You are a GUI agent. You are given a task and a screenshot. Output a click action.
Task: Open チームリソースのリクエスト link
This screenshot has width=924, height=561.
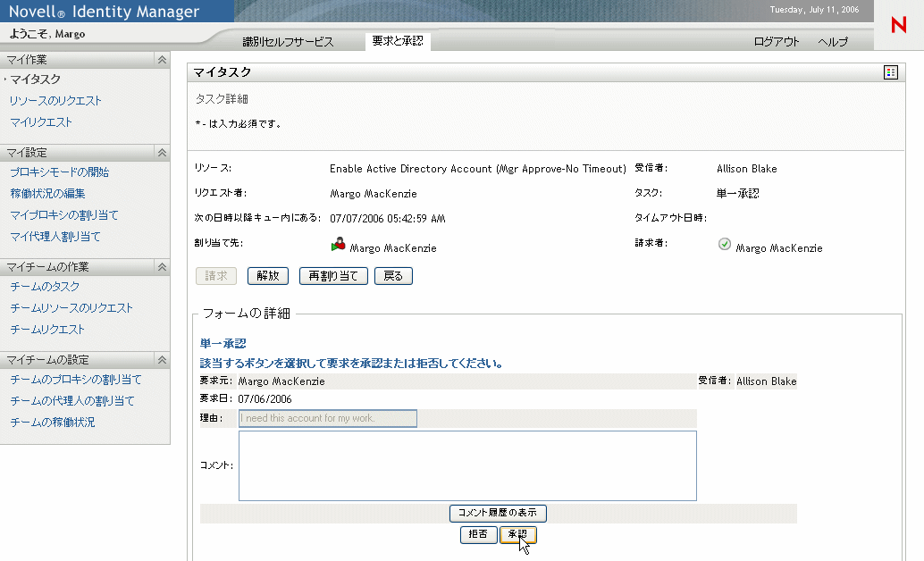pyautogui.click(x=71, y=307)
